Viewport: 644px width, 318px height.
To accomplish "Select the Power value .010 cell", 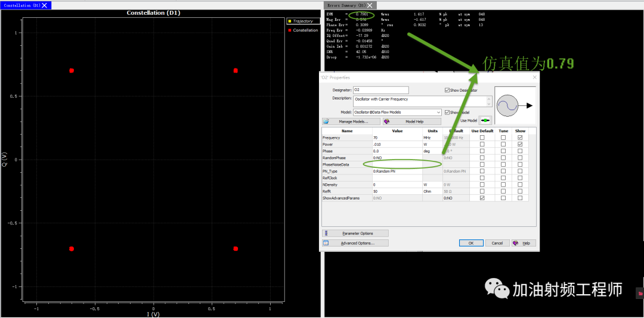I will 397,145.
